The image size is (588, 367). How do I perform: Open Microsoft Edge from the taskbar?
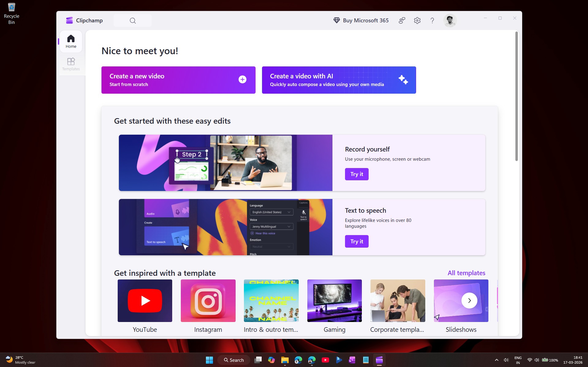(x=298, y=360)
